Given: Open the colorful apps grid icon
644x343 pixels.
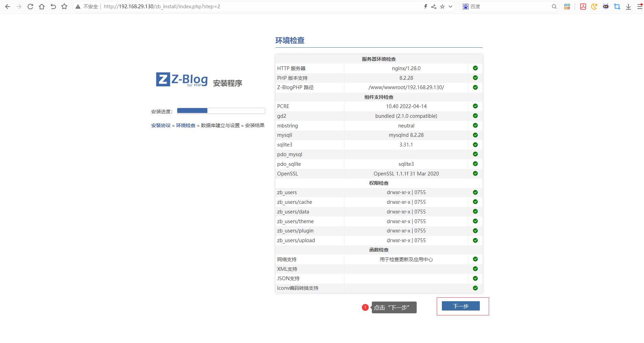Looking at the screenshot, I should pos(567,7).
